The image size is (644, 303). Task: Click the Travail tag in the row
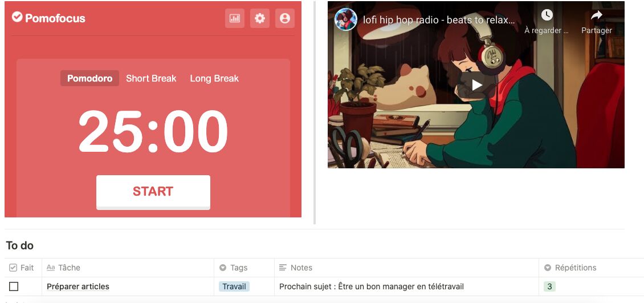pos(234,286)
